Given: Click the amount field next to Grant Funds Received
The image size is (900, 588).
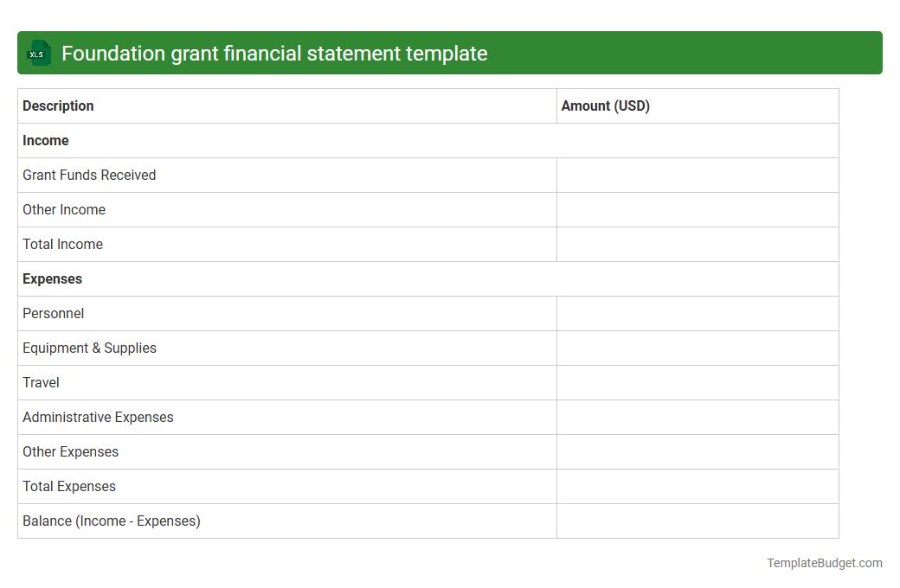Looking at the screenshot, I should click(697, 175).
